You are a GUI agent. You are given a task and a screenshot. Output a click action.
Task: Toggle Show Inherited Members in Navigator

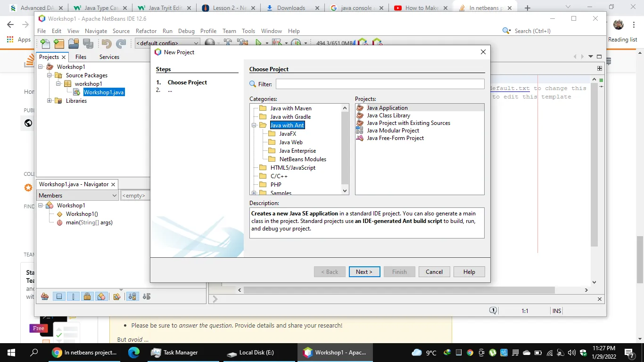pos(45,296)
